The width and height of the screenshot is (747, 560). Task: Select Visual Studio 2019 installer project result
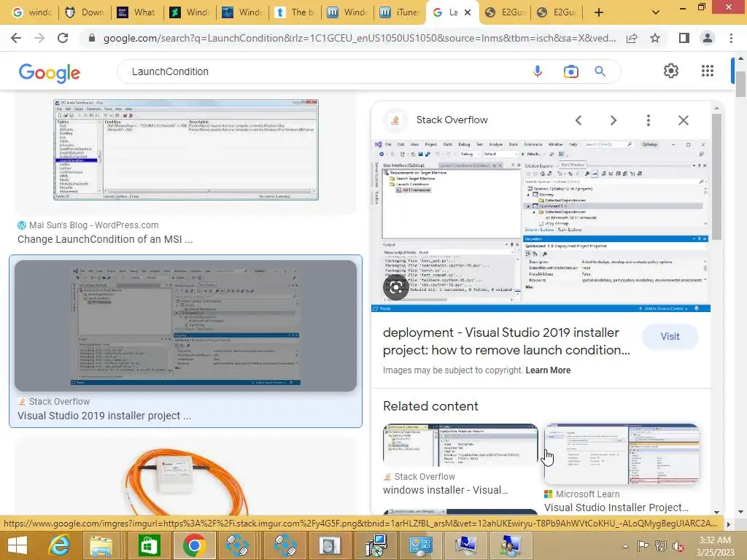[x=186, y=326]
